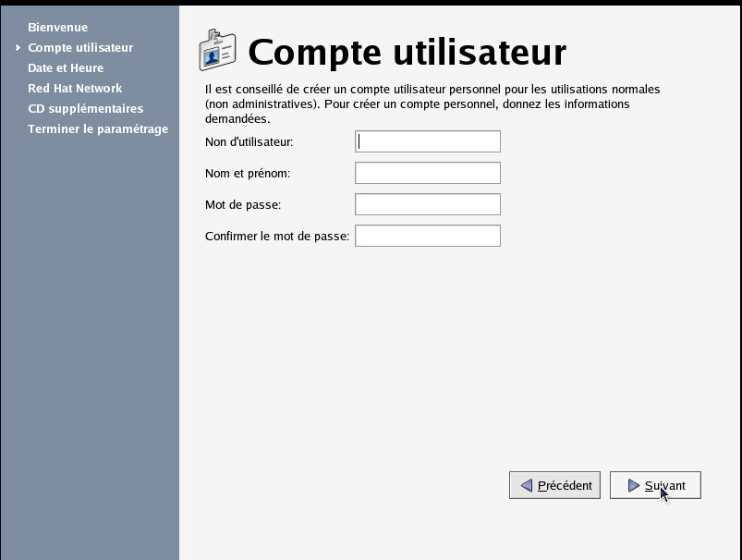Image resolution: width=742 pixels, height=560 pixels.
Task: Go back with the Précédent button
Action: 554,485
